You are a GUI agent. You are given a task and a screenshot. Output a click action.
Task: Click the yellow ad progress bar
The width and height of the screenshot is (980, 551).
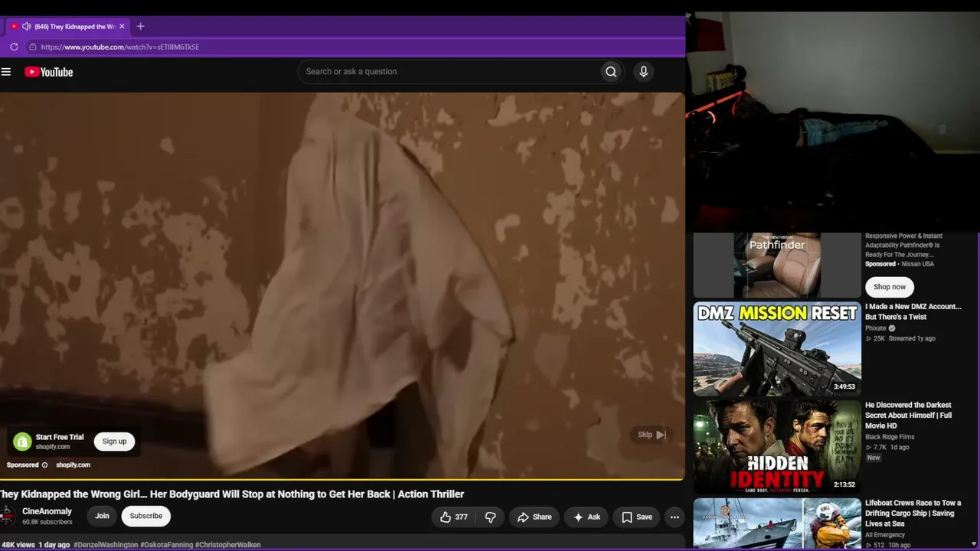342,480
